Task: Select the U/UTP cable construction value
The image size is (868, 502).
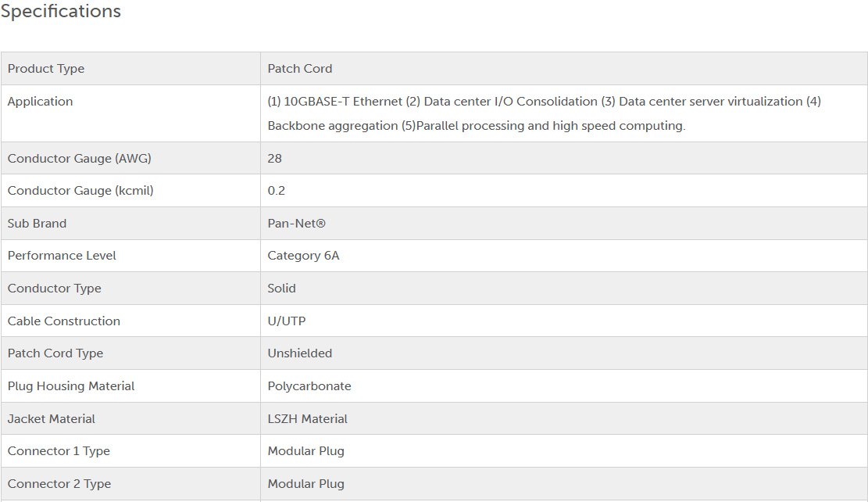Action: pyautogui.click(x=287, y=321)
